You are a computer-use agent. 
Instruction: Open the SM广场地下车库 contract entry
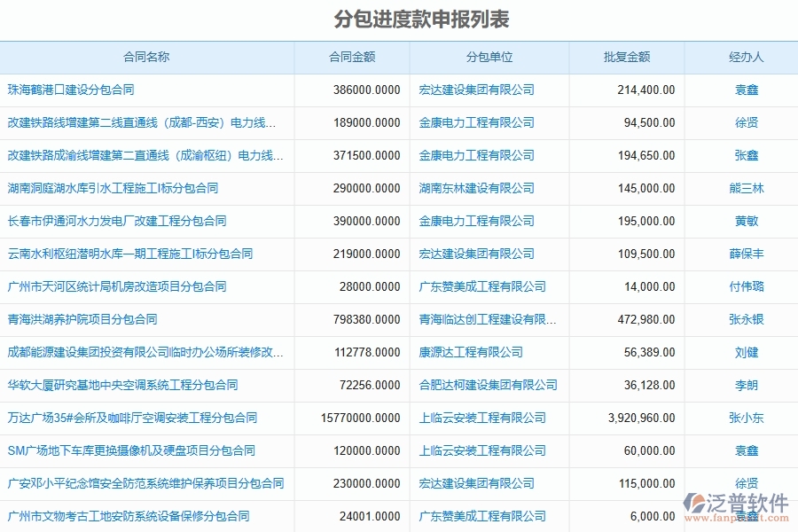113,450
